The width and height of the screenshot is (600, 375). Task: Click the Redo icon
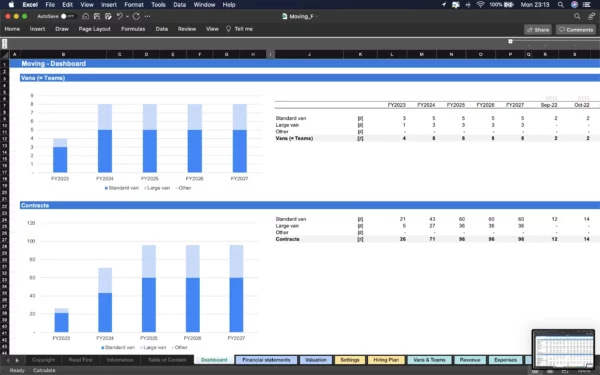136,16
